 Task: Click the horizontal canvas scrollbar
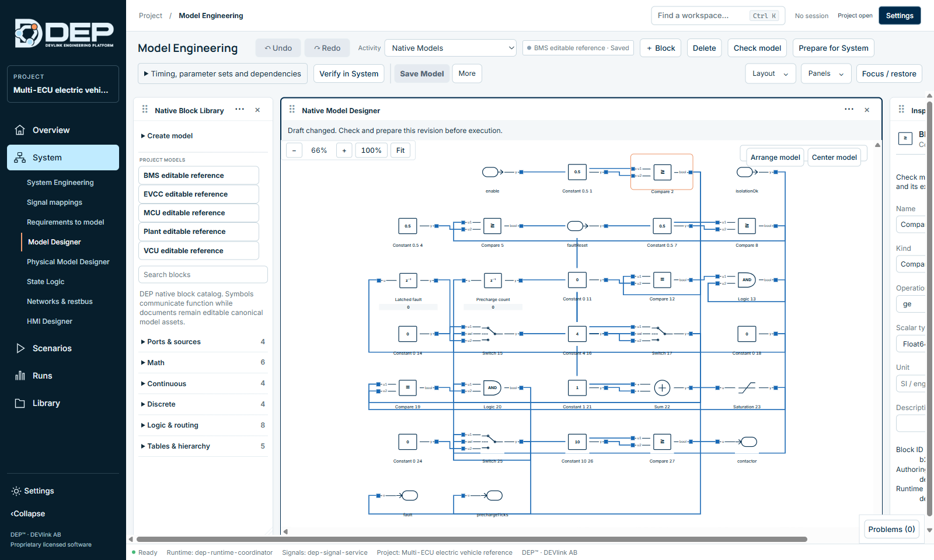click(472, 540)
